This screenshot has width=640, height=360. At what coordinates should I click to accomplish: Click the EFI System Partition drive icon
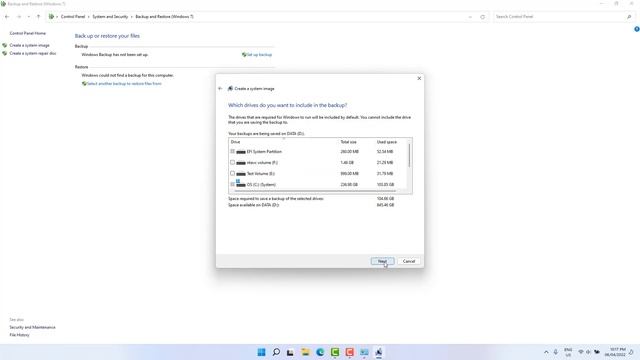(x=241, y=152)
